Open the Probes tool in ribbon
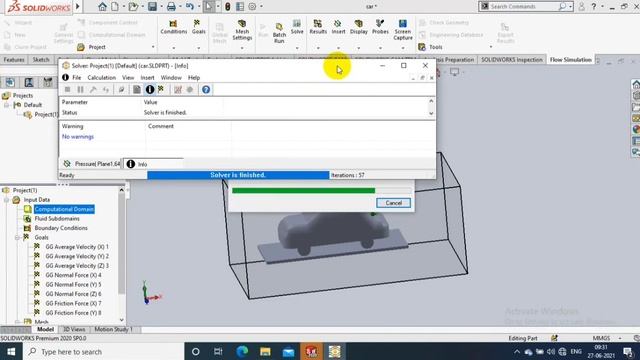Screen dimensions: 640x360 pos(380,27)
